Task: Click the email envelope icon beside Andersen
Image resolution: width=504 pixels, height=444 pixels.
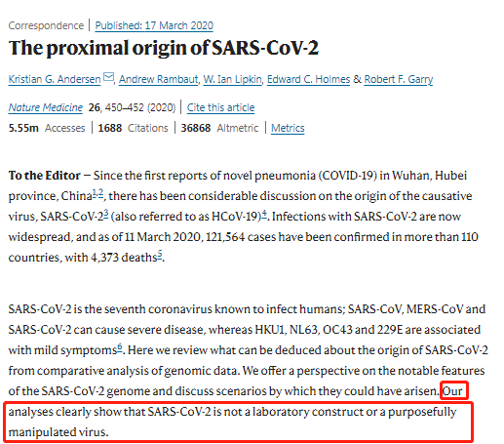Action: pos(108,77)
